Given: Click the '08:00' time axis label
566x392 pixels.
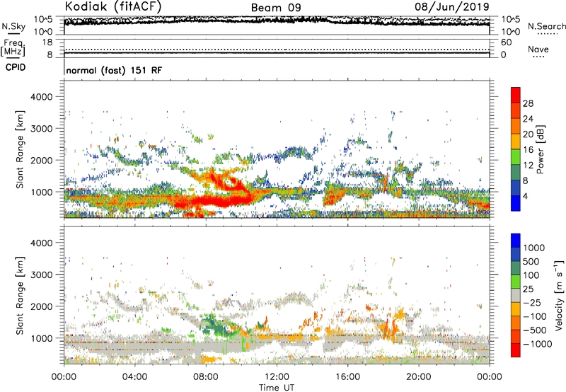Looking at the screenshot, I should [x=206, y=377].
